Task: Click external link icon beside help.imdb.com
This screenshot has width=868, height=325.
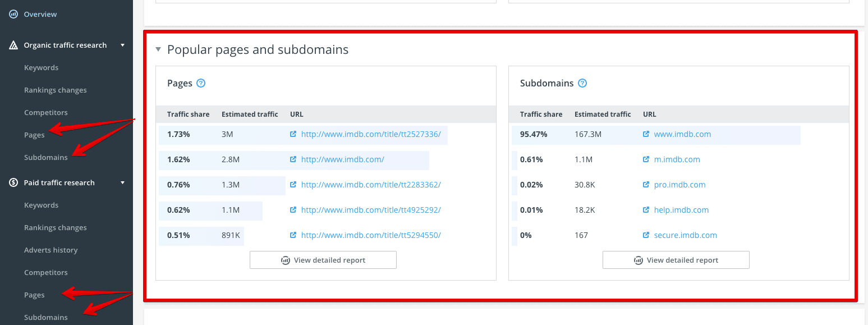Action: click(x=646, y=210)
